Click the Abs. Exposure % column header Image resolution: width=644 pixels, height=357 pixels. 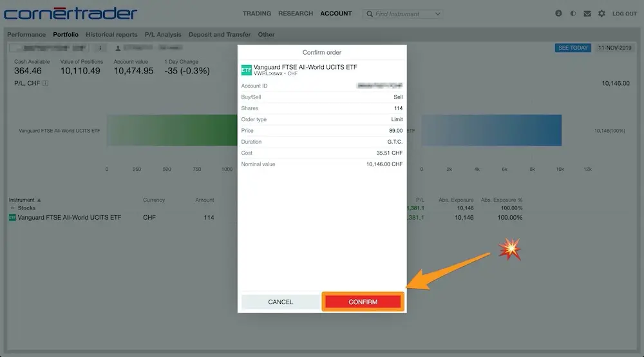point(502,200)
